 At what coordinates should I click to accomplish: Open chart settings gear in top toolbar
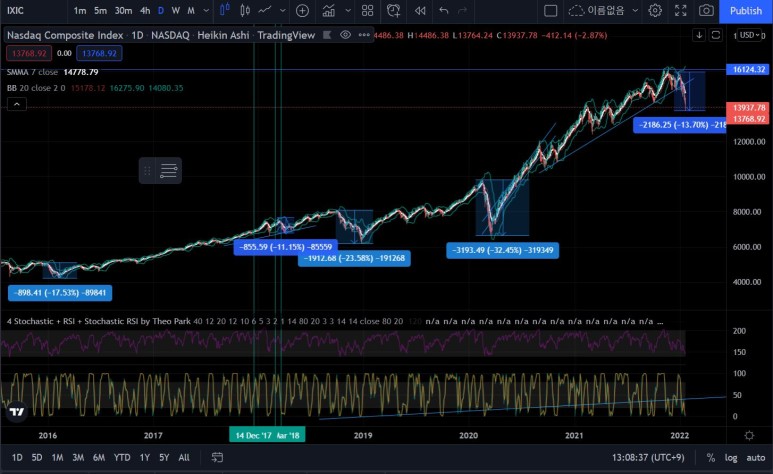(655, 10)
